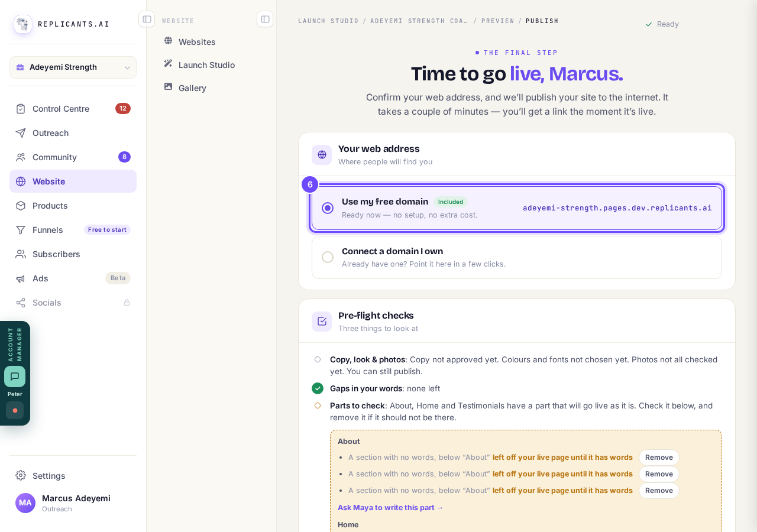
Task: Click the Replicants.ai logo icon
Action: pyautogui.click(x=23, y=24)
